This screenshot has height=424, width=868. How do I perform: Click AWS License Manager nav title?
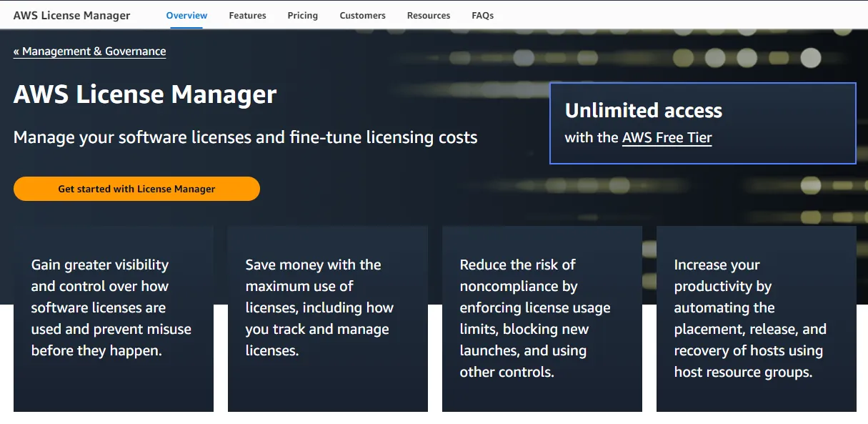tap(72, 15)
